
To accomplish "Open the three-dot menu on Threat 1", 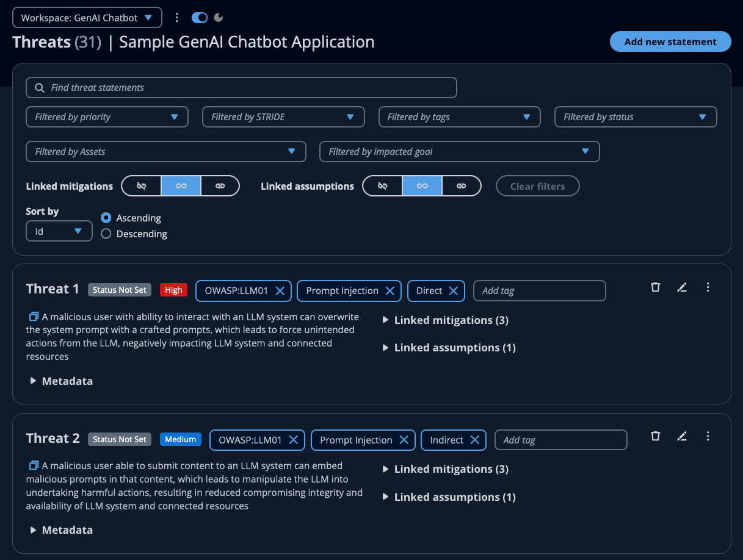I will (708, 287).
